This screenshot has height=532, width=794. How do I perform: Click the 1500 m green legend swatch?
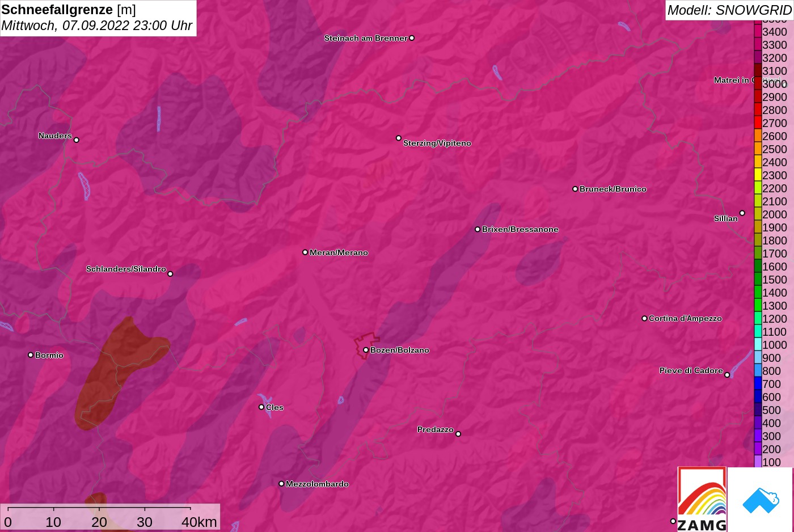click(x=758, y=279)
